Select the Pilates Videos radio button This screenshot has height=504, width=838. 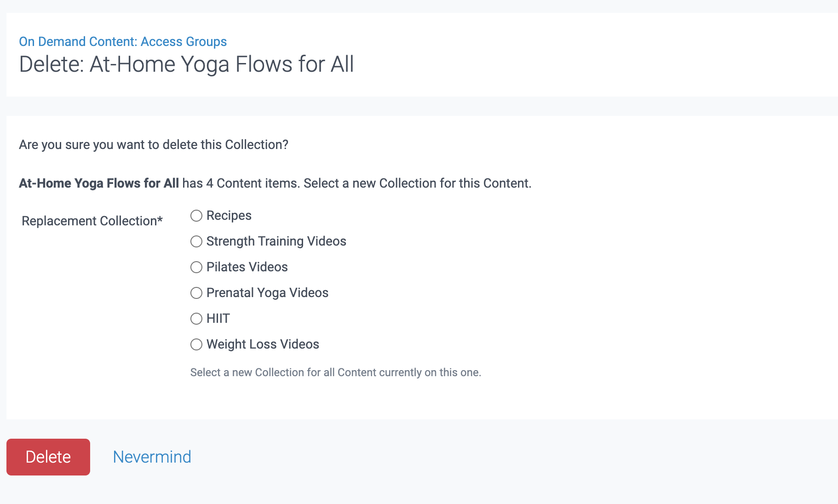point(196,267)
